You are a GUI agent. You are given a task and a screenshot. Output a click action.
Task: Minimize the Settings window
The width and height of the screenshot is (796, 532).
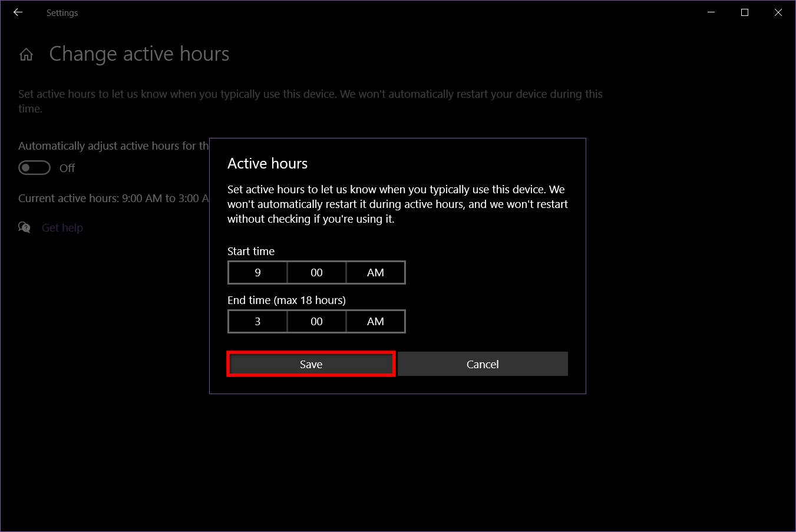[x=711, y=12]
